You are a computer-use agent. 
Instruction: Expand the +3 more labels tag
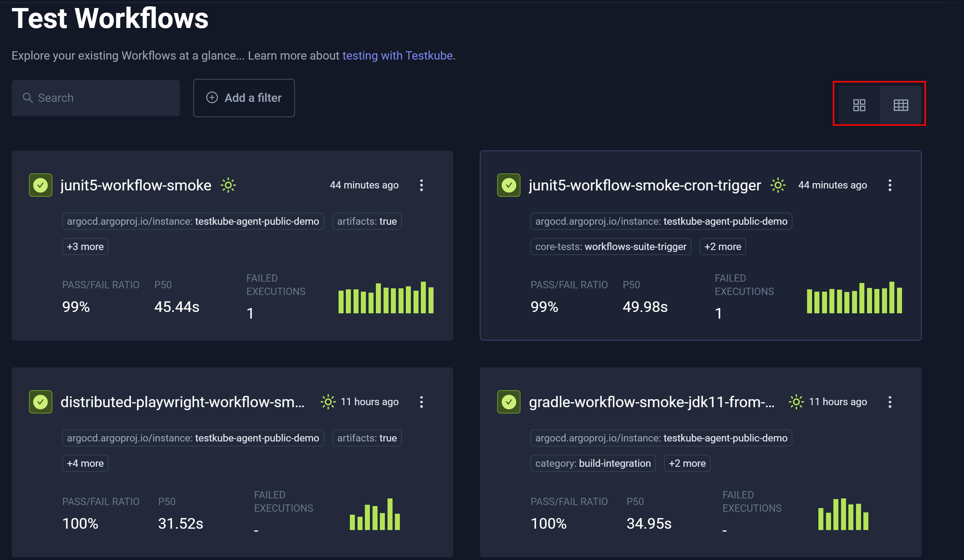[x=85, y=247]
